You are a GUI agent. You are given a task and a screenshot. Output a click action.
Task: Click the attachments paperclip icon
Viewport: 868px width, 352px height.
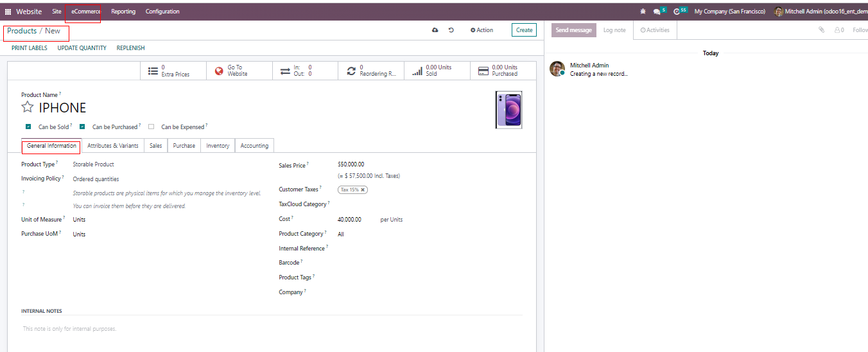click(821, 30)
